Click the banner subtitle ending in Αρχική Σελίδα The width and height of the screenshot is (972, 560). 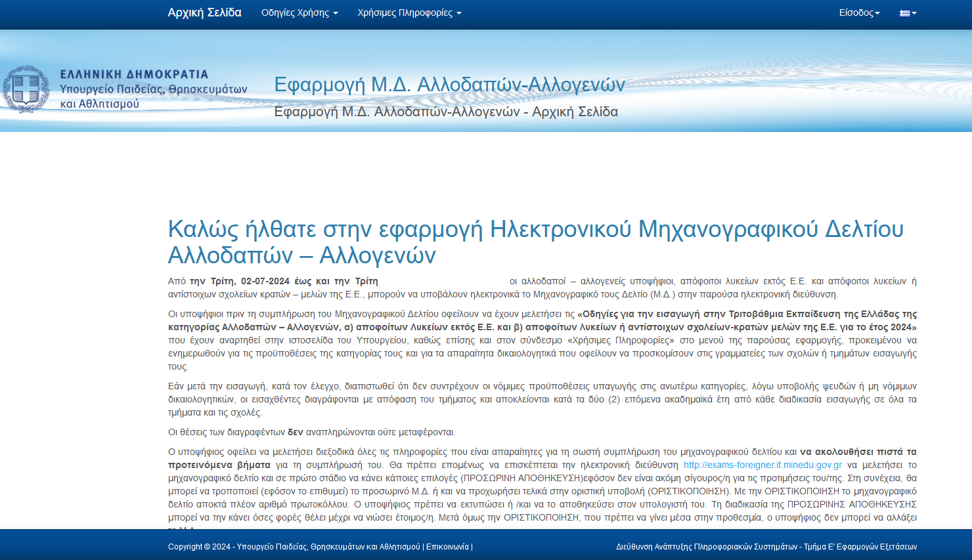[446, 112]
